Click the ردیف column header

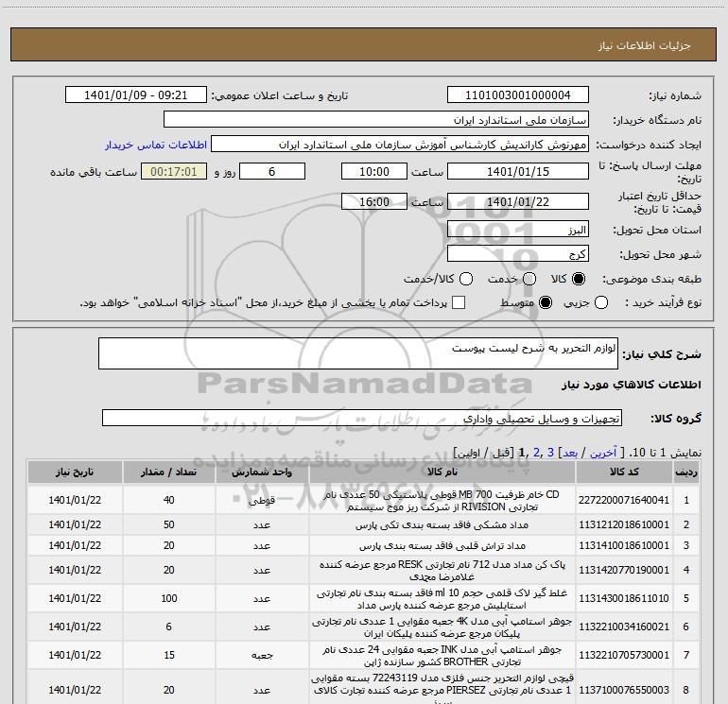point(686,472)
